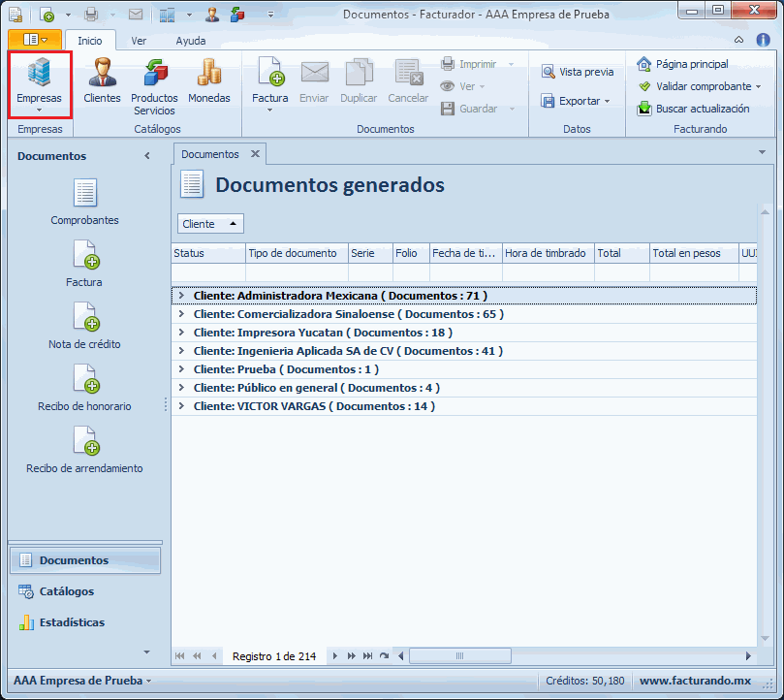
Task: Open the Ayuda ribbon tab
Action: tap(190, 41)
